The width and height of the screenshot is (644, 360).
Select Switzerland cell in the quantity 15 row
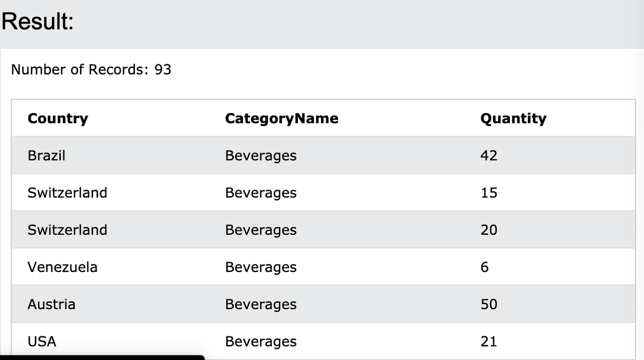tap(67, 193)
